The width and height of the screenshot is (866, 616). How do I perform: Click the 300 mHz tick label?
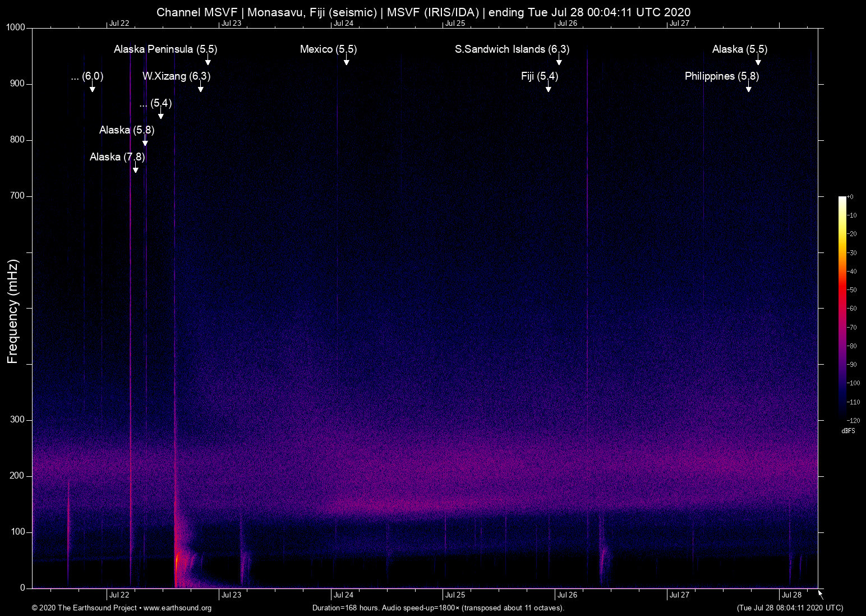coord(17,420)
